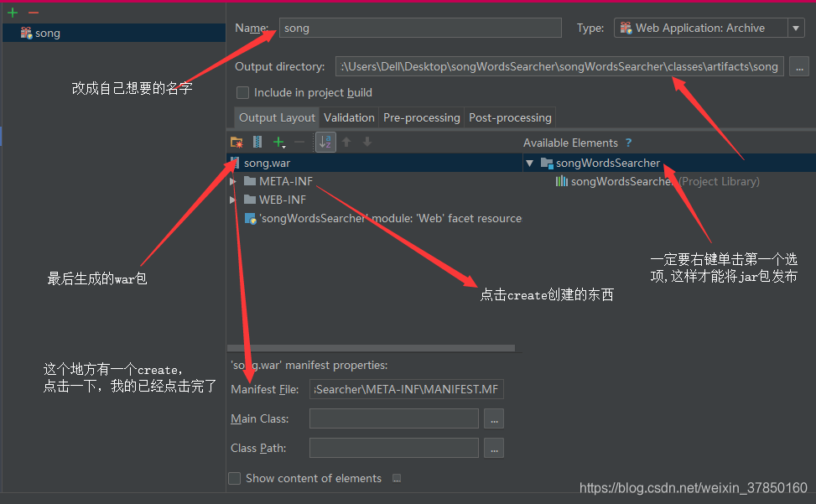Click the remove element minus icon
The height and width of the screenshot is (504, 816).
tap(299, 142)
